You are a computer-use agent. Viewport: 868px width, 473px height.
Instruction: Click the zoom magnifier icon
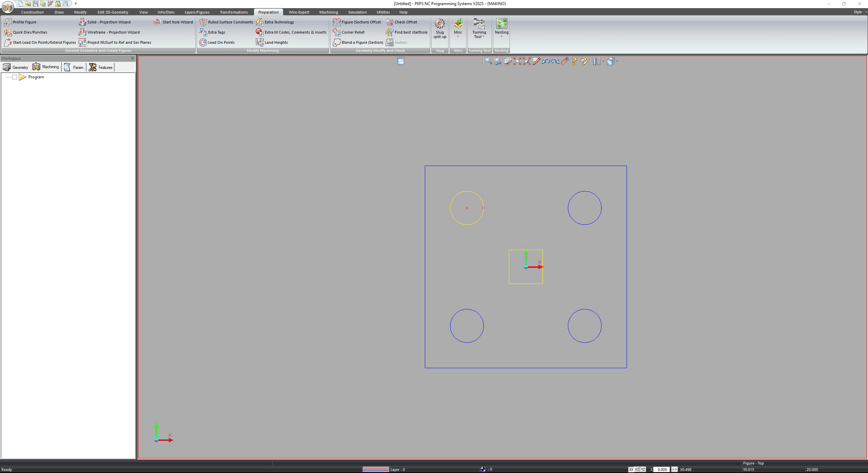point(488,61)
